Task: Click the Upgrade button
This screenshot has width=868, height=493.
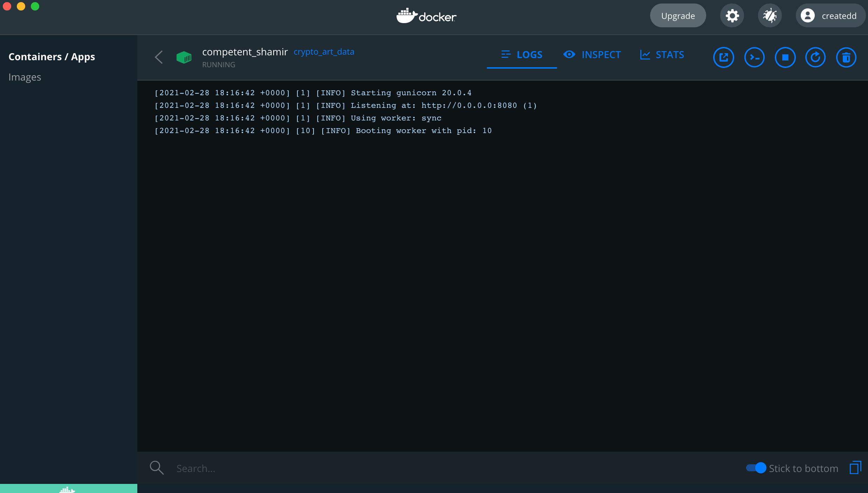Action: pyautogui.click(x=678, y=16)
